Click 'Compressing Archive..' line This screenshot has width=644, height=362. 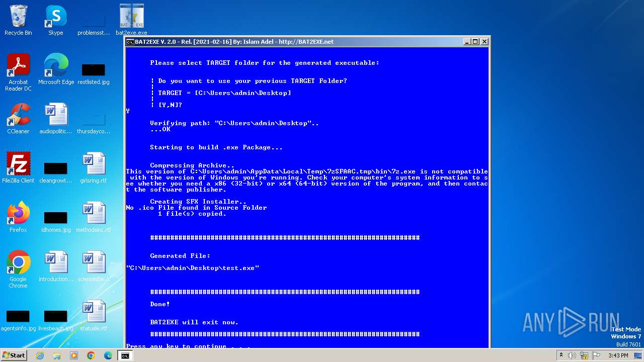(x=192, y=165)
